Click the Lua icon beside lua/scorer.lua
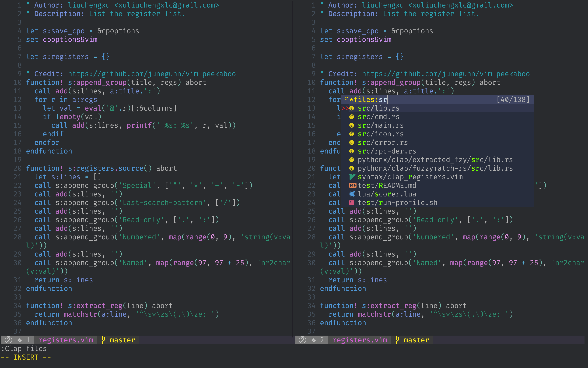This screenshot has height=368, width=588. click(352, 194)
